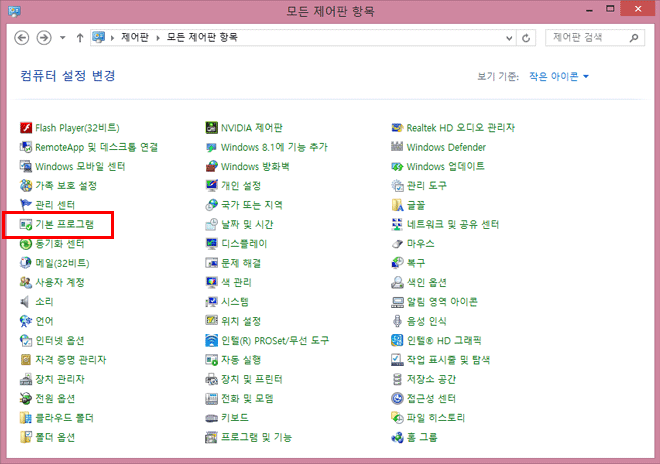Click the 홈 그룹 icon
Image resolution: width=660 pixels, height=464 pixels.
(x=397, y=437)
